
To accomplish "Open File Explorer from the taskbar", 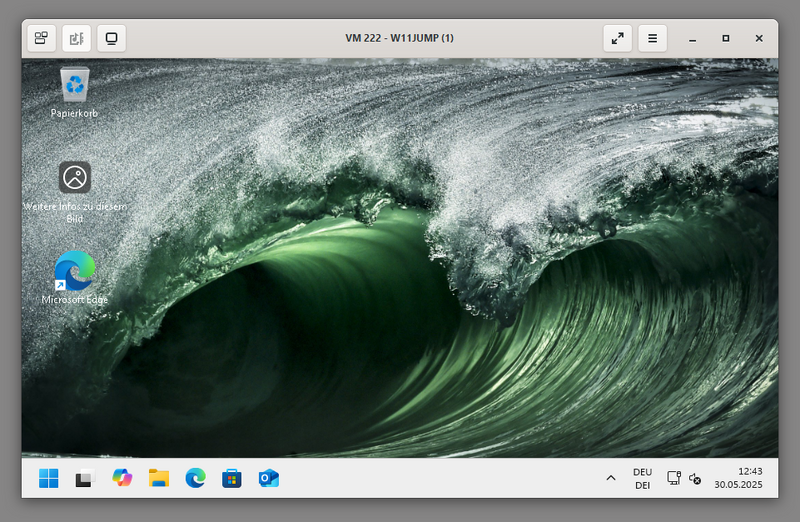I will 158,478.
